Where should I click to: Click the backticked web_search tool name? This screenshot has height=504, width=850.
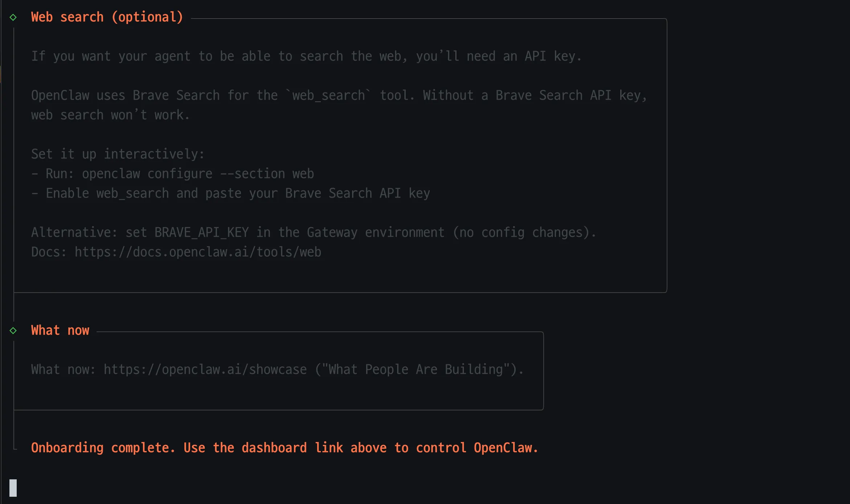[x=328, y=96]
